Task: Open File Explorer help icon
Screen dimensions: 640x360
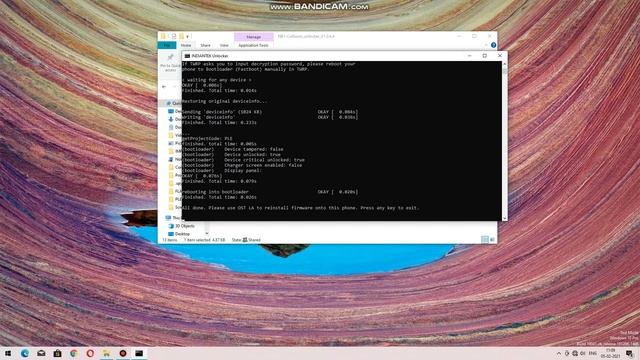Action: click(x=493, y=45)
